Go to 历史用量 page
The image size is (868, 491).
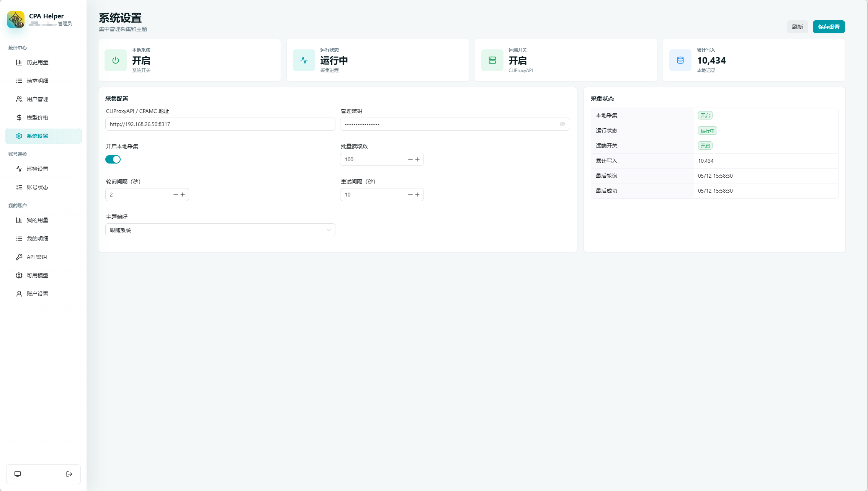coord(43,62)
